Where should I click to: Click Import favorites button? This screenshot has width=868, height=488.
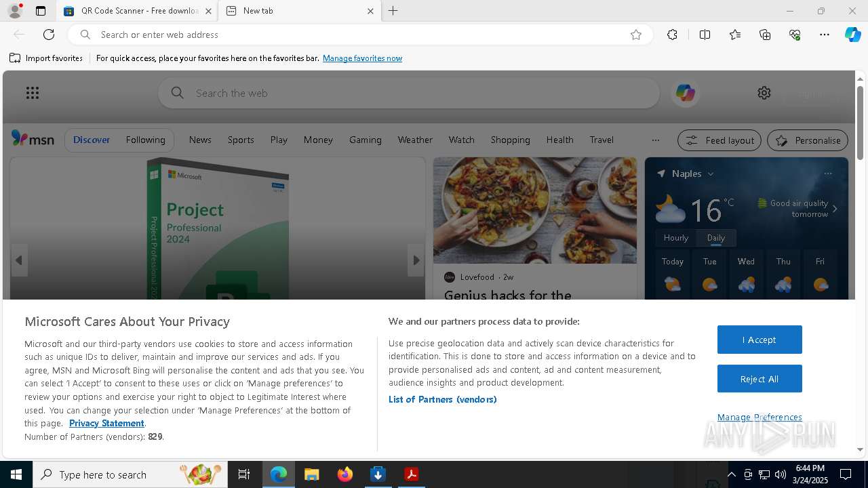tap(46, 58)
